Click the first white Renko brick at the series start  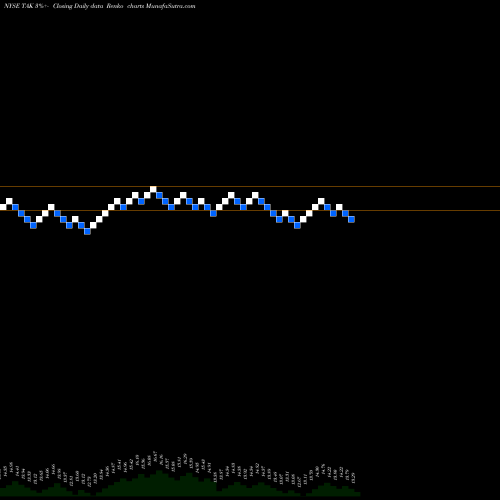3,207
